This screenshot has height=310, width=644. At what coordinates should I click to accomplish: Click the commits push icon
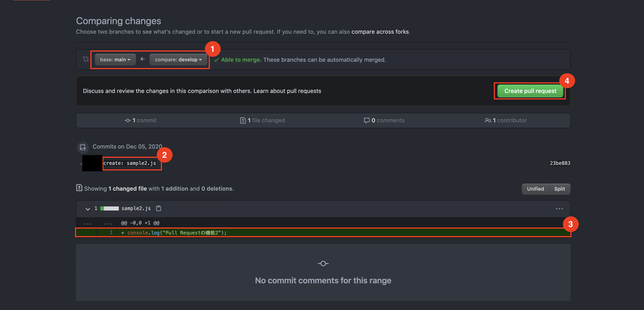(x=83, y=148)
